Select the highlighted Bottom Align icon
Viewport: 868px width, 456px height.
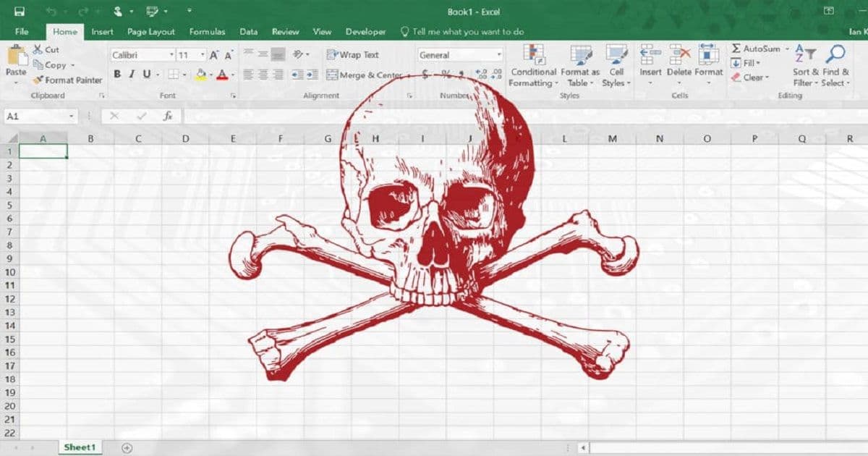[278, 54]
